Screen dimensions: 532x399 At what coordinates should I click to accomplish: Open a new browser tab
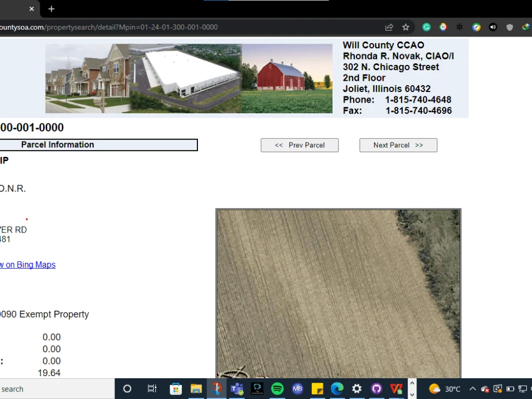point(51,9)
